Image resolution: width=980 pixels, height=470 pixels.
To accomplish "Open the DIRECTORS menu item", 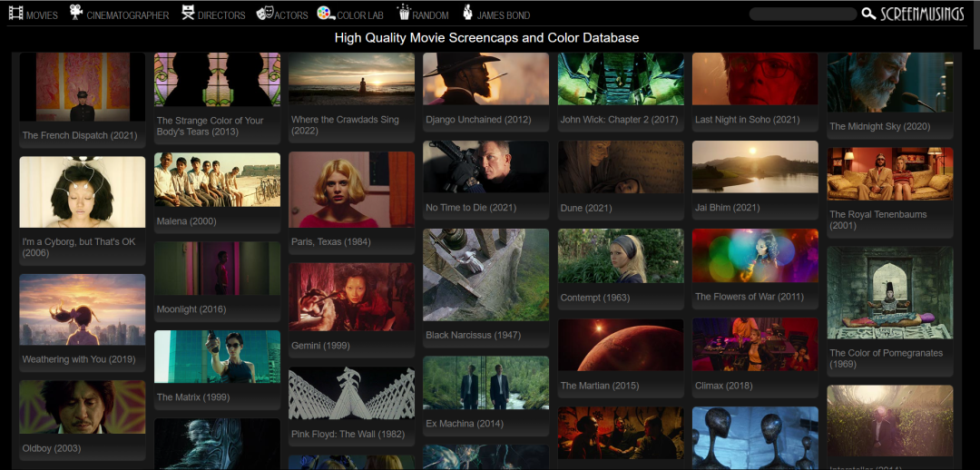I will click(x=221, y=15).
